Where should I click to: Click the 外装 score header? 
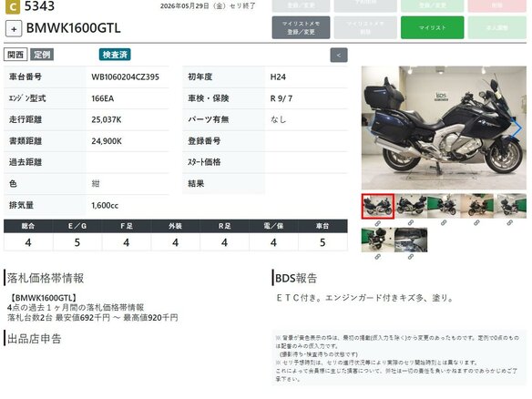point(176,226)
